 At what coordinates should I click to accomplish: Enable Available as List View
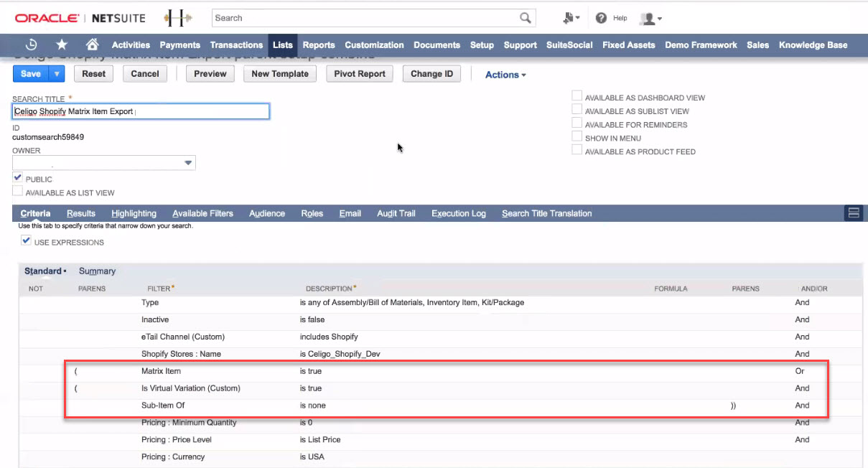[x=18, y=192]
